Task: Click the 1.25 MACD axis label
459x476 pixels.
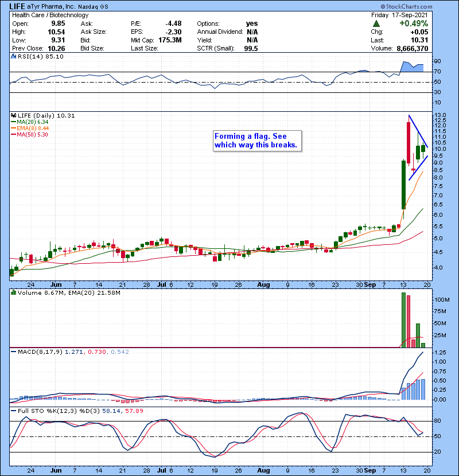Action: click(x=441, y=352)
